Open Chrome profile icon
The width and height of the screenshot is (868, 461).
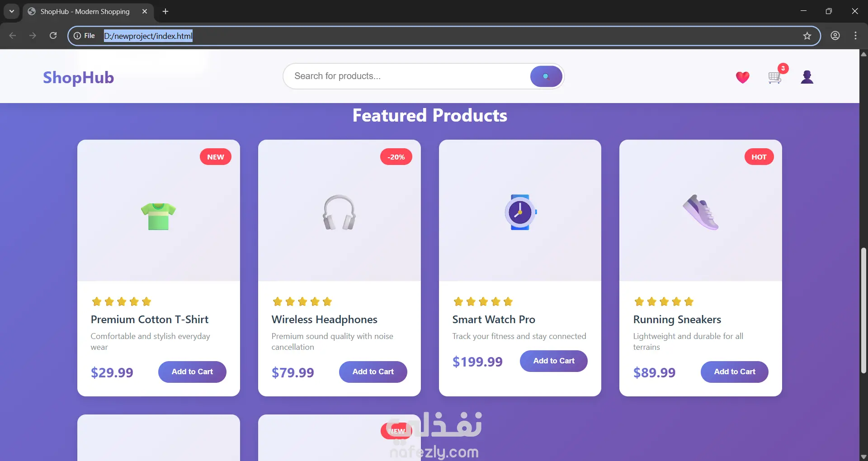[835, 36]
